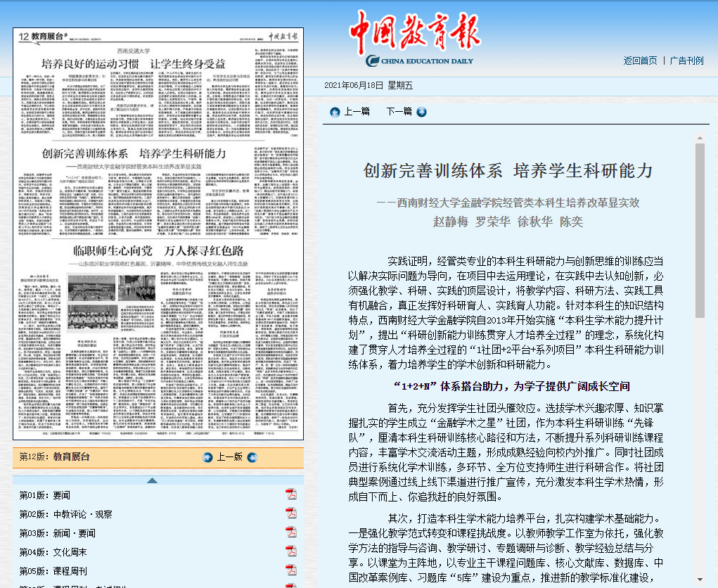Download the PDF for 第03版 新闻·要闻

[290, 532]
